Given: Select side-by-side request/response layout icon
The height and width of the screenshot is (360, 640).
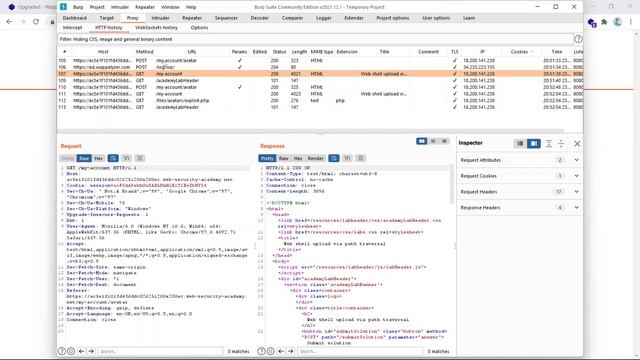Looking at the screenshot, I should pyautogui.click(x=421, y=141).
